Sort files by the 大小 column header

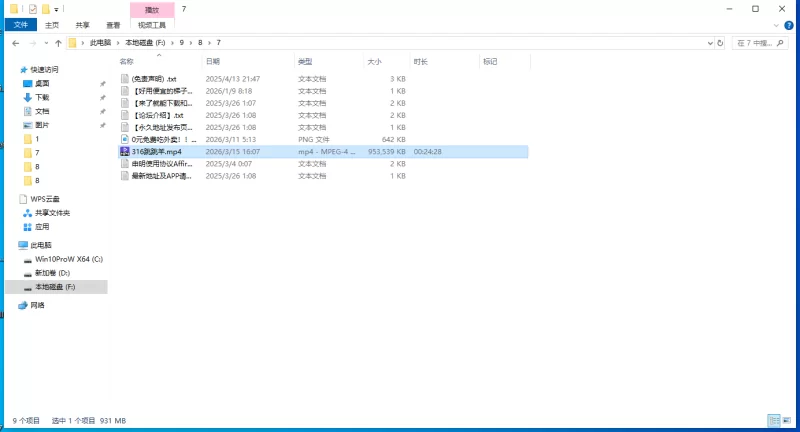pyautogui.click(x=374, y=62)
